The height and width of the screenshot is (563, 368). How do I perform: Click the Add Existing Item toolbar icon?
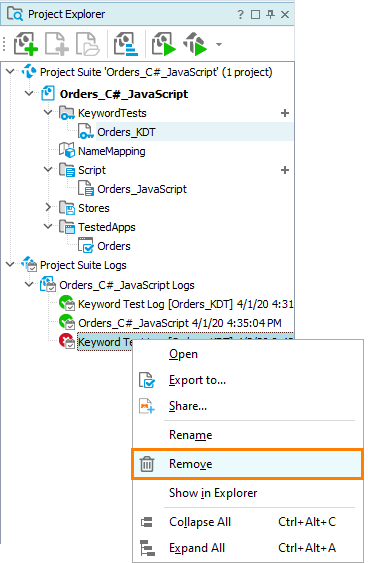tap(87, 44)
